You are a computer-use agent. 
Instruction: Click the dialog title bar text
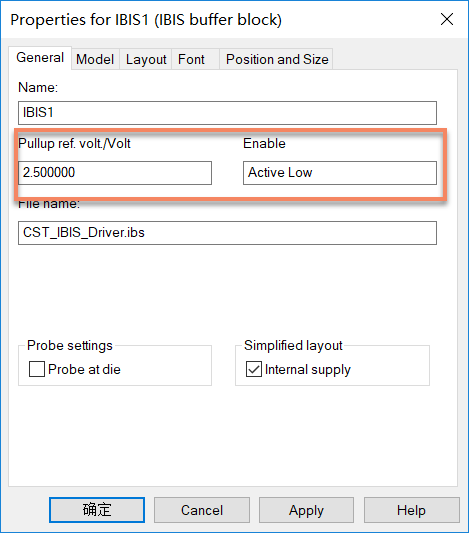click(146, 20)
